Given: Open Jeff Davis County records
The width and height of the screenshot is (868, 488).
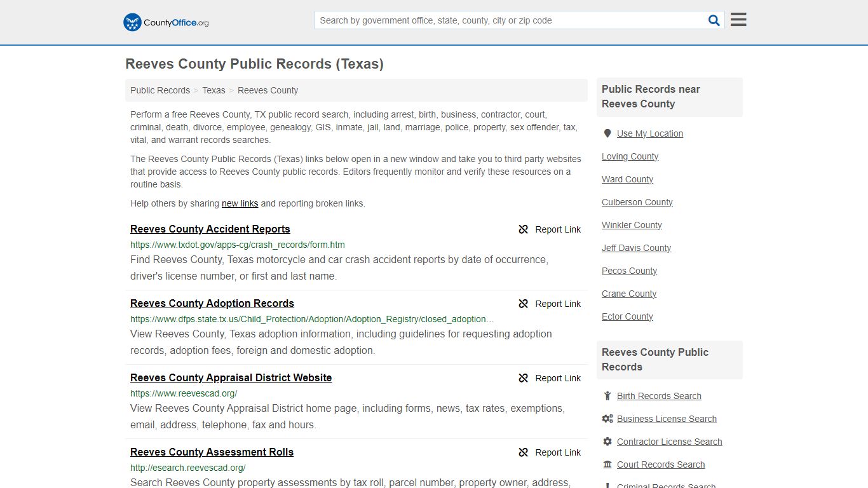Looking at the screenshot, I should pyautogui.click(x=636, y=248).
